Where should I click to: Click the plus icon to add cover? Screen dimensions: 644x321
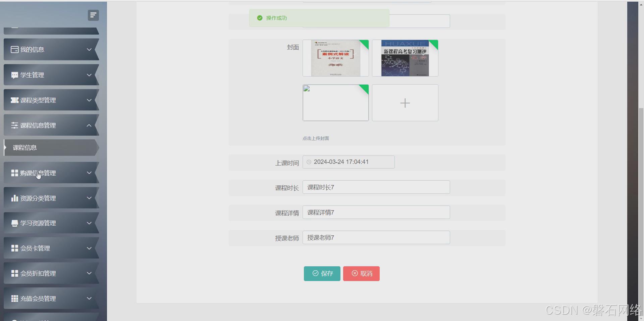point(405,103)
